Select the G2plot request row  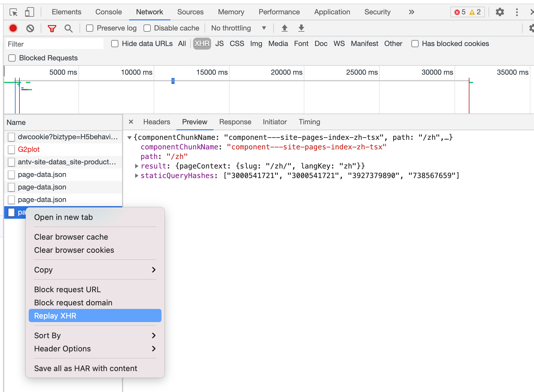[63, 150]
